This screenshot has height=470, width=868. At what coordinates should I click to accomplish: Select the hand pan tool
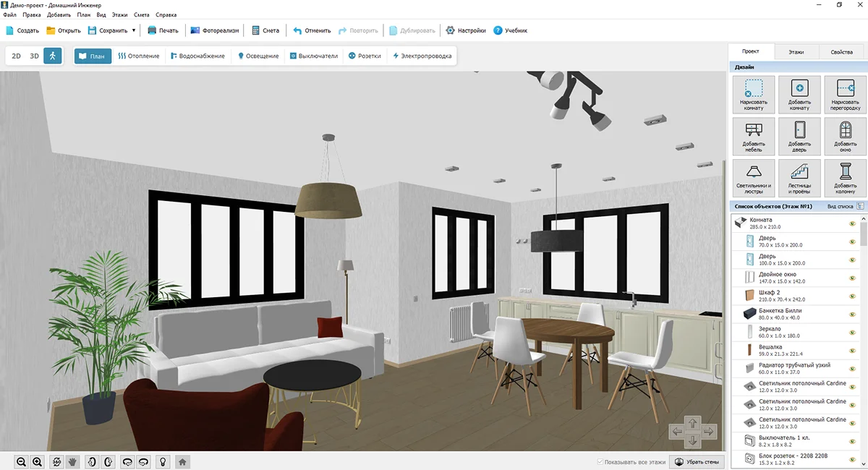(72, 461)
